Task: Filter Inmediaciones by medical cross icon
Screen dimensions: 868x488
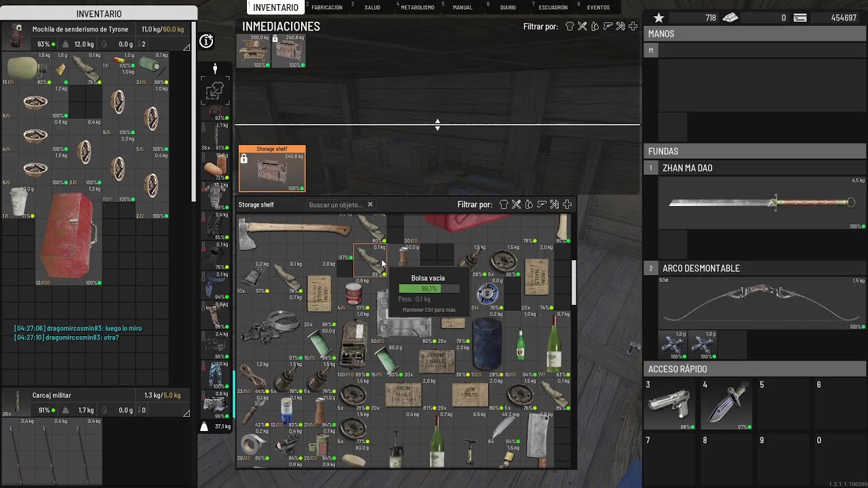Action: pos(633,26)
